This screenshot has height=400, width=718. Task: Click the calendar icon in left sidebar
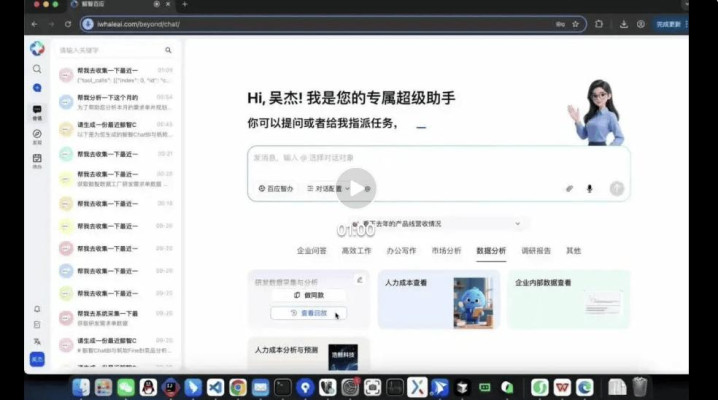point(37,158)
